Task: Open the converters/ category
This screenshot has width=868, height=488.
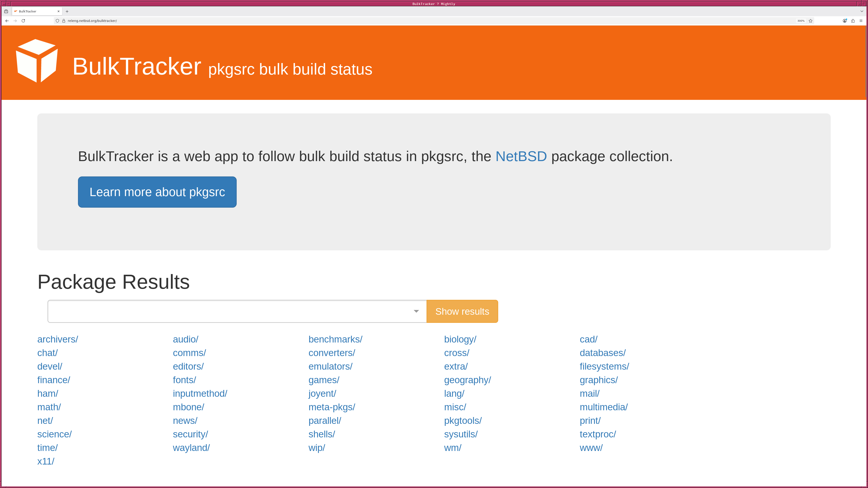Action: point(332,353)
